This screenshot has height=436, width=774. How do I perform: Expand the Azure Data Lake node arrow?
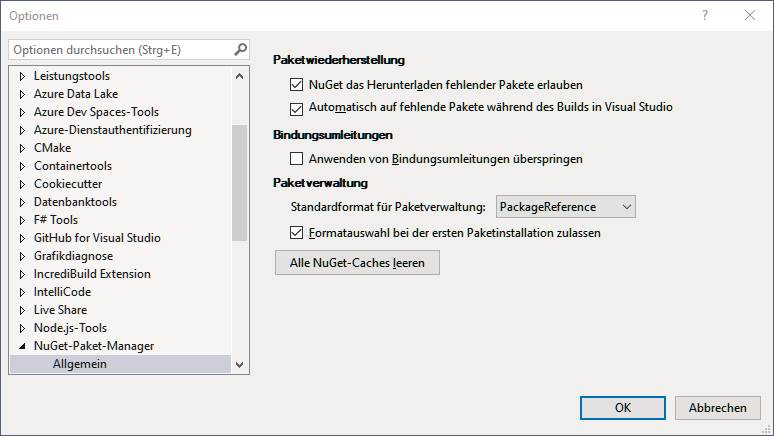(x=22, y=94)
